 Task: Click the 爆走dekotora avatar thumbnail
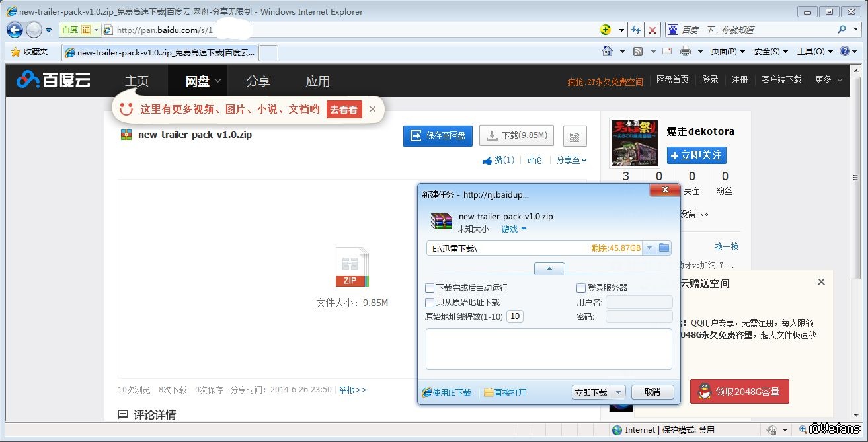tap(635, 143)
